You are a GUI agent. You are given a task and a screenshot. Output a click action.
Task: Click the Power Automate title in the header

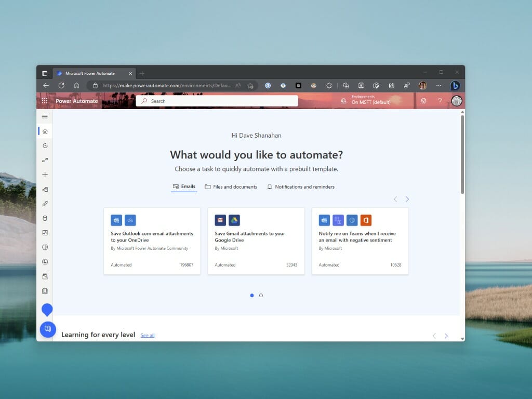point(77,101)
